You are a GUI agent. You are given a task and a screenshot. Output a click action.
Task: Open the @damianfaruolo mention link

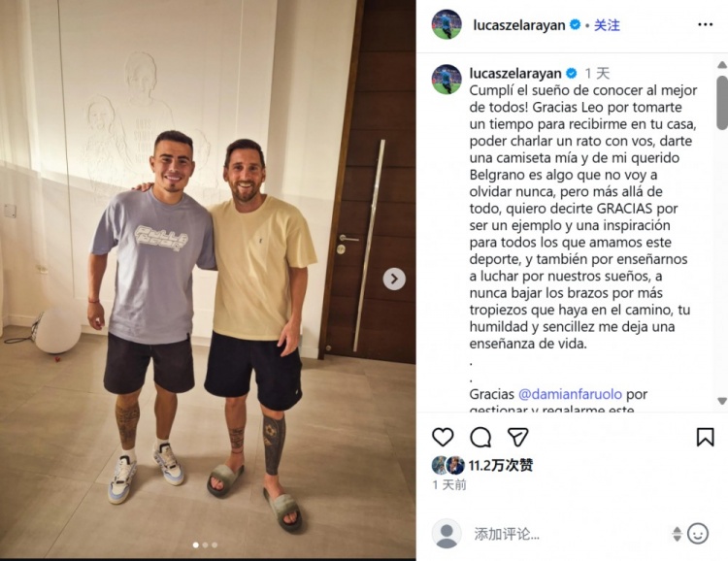[570, 394]
